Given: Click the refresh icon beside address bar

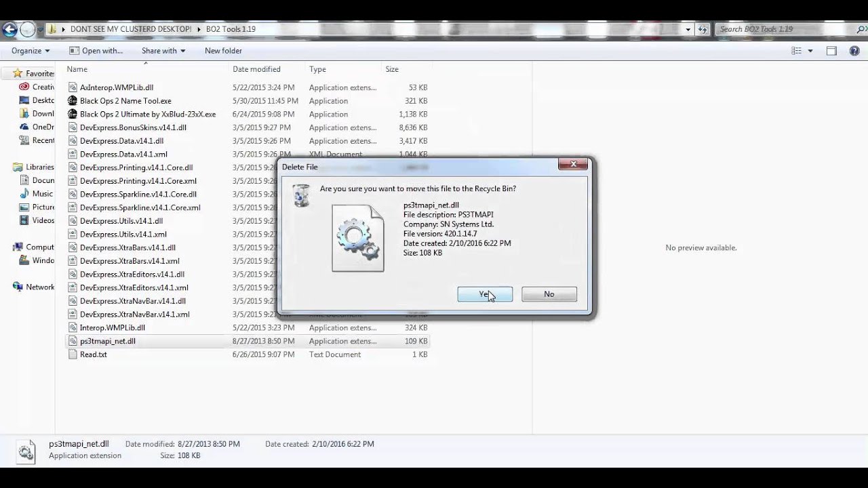Looking at the screenshot, I should [703, 29].
